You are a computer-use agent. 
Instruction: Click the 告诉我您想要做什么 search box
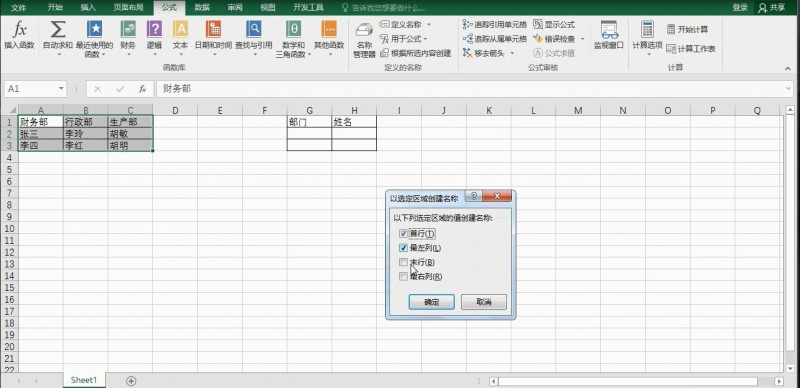click(x=385, y=8)
